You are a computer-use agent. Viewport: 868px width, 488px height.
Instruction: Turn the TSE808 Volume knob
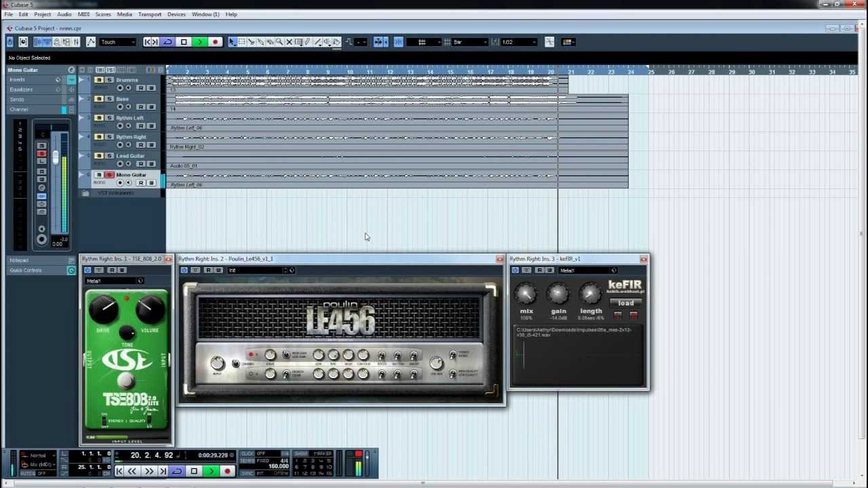tap(149, 309)
